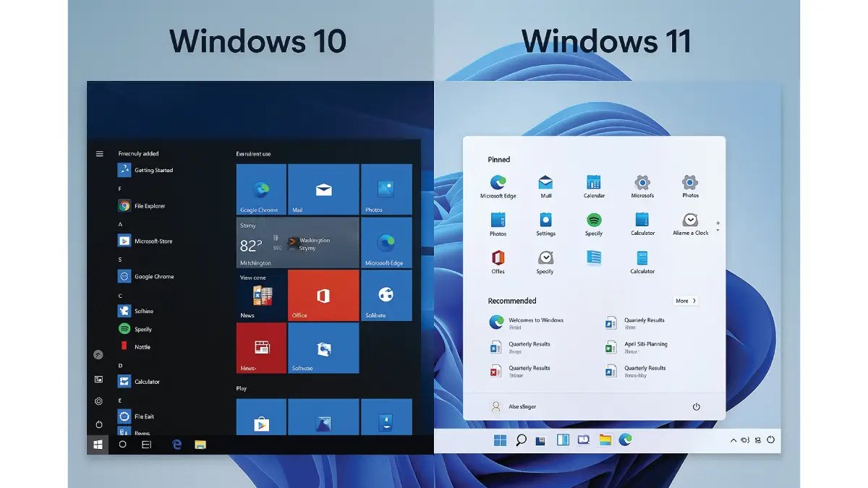
Task: Jump to letter D header in app list
Action: [x=120, y=366]
